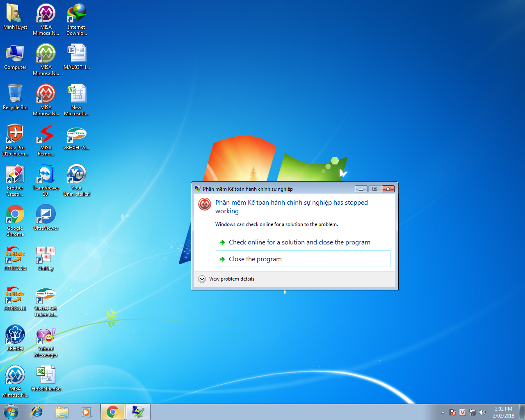
Task: Open Action Center flag in tray
Action: click(x=453, y=412)
